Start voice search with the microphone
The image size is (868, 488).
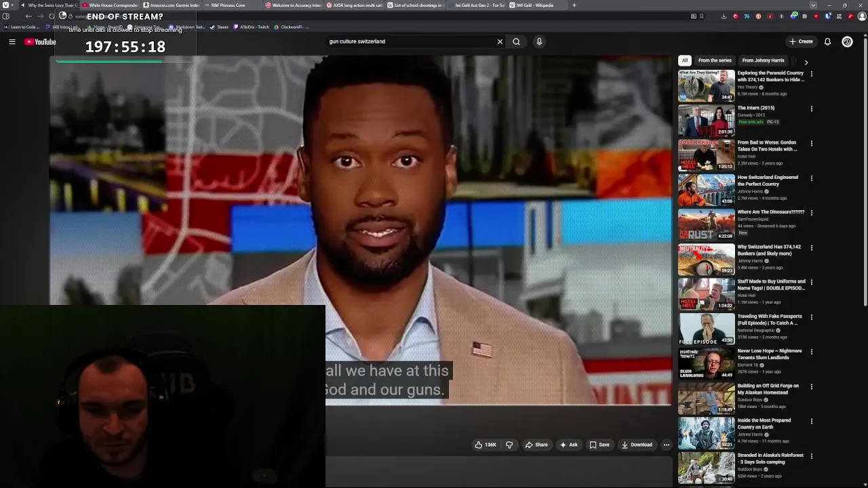(x=539, y=41)
